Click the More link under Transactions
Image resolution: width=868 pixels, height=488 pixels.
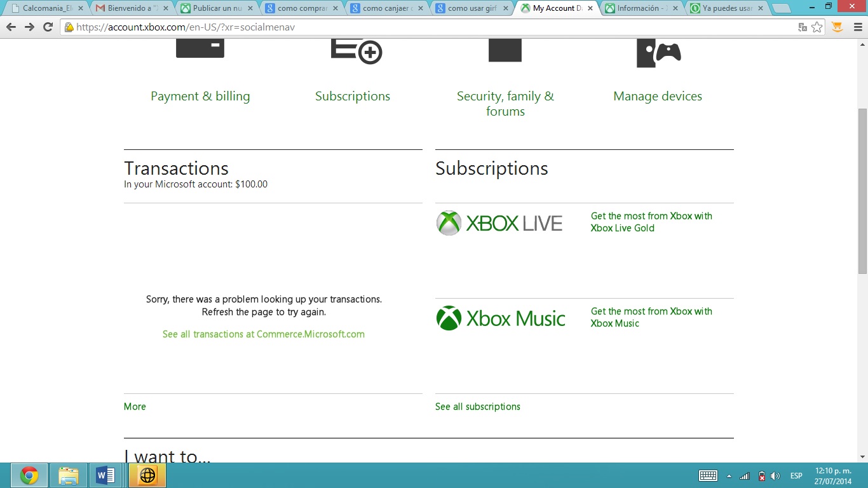pos(135,407)
